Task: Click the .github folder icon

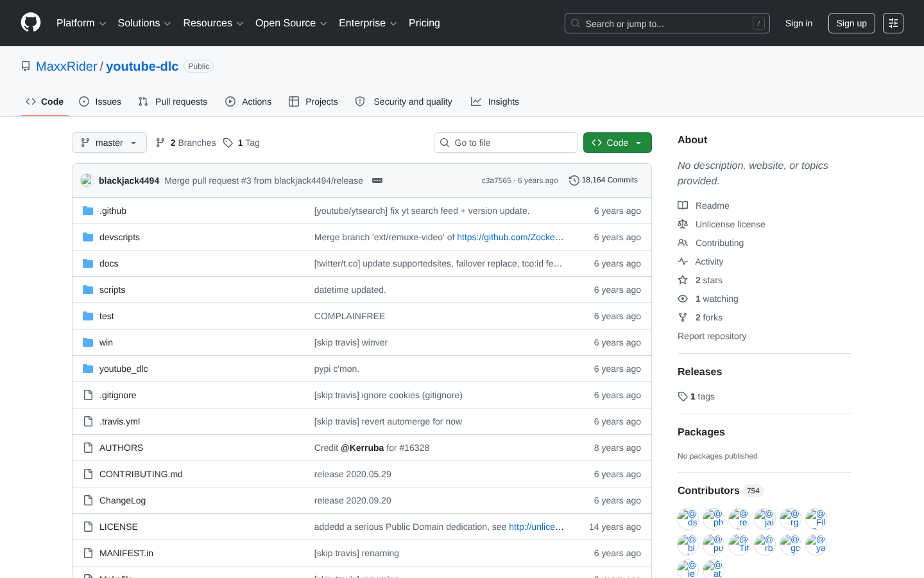Action: pos(88,211)
